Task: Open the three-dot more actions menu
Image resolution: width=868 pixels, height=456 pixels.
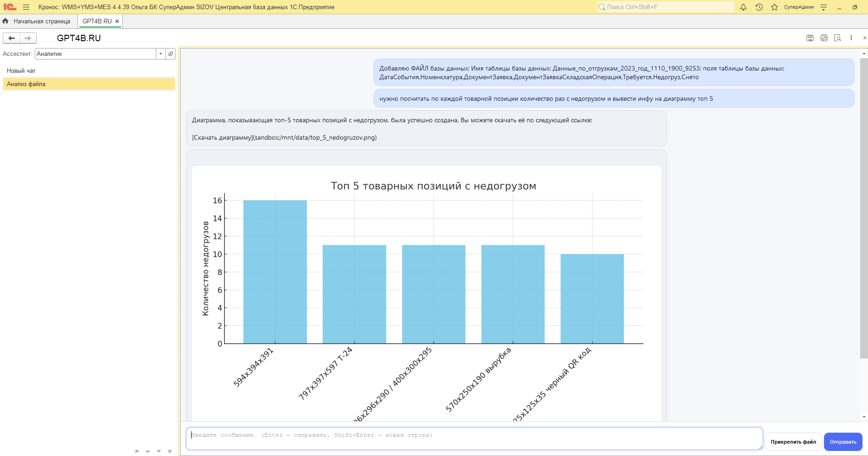Action: 851,38
